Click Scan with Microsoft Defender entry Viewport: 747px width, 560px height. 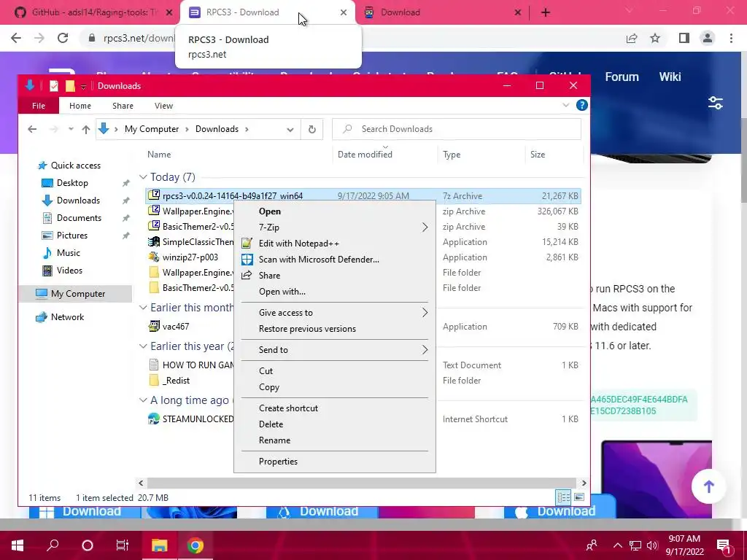[334, 260]
